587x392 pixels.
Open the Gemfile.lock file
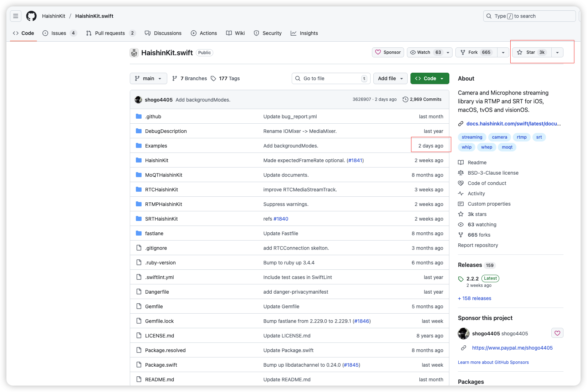159,321
